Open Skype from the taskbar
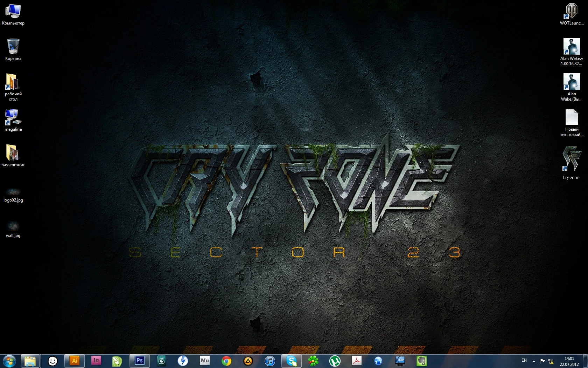 [292, 361]
